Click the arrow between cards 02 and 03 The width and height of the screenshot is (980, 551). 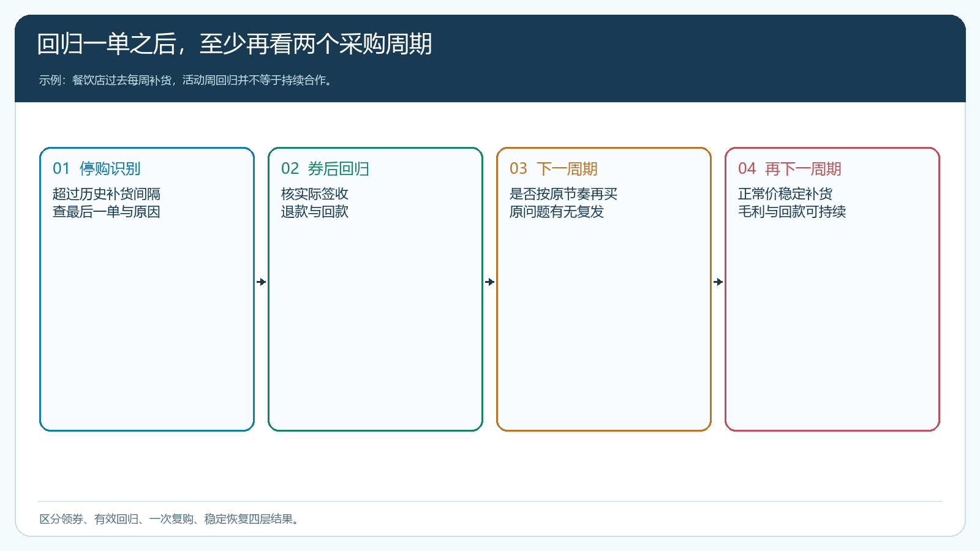click(x=490, y=282)
